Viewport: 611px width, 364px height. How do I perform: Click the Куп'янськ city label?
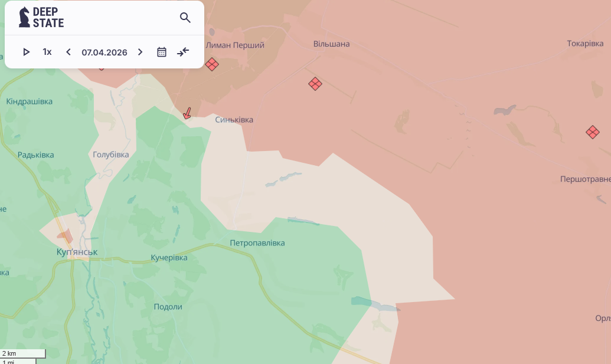tap(77, 252)
